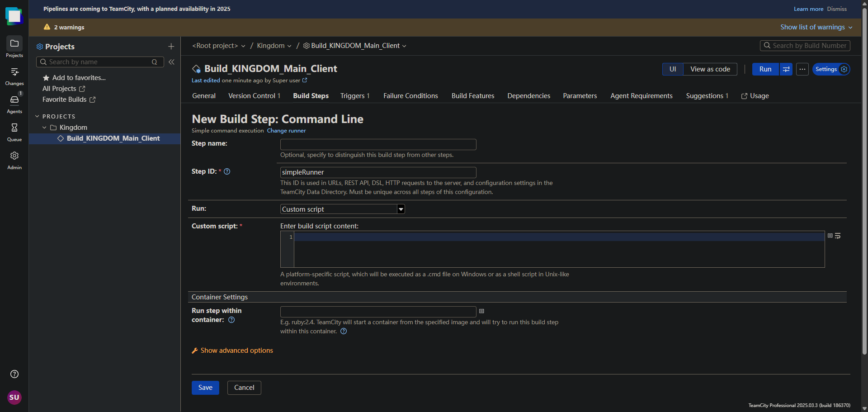This screenshot has width=868, height=412.
Task: Open the Version Control tab
Action: 255,96
